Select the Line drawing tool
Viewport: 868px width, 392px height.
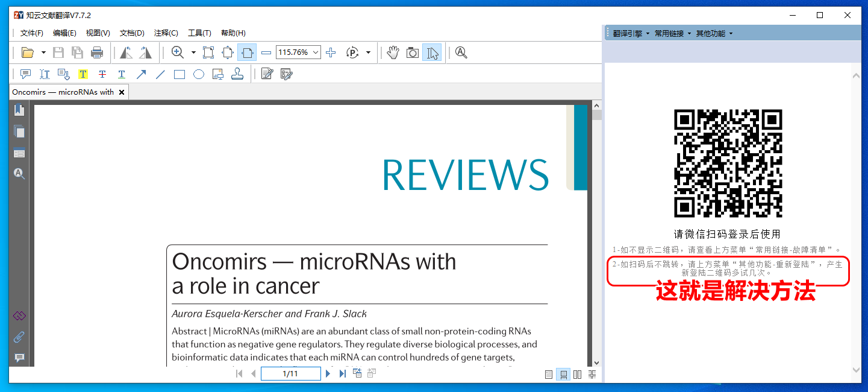tap(160, 74)
